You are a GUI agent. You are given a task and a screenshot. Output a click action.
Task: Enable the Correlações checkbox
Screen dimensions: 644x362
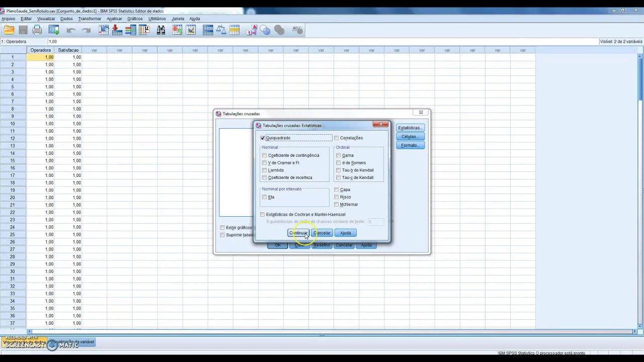[x=337, y=138]
